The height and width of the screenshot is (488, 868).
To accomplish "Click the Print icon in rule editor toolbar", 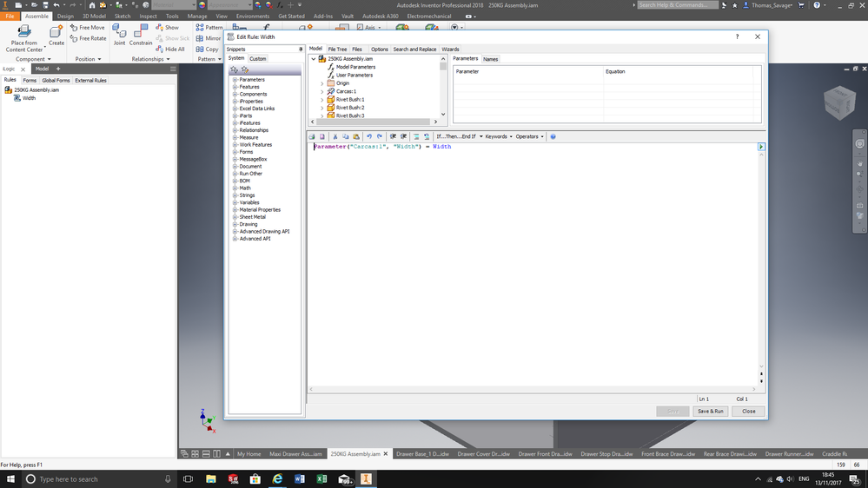I will [x=312, y=136].
